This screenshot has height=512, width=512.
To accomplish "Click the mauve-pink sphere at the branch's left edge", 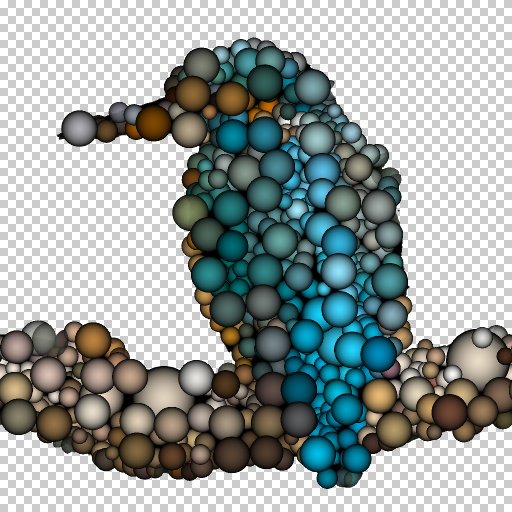I will [x=17, y=347].
